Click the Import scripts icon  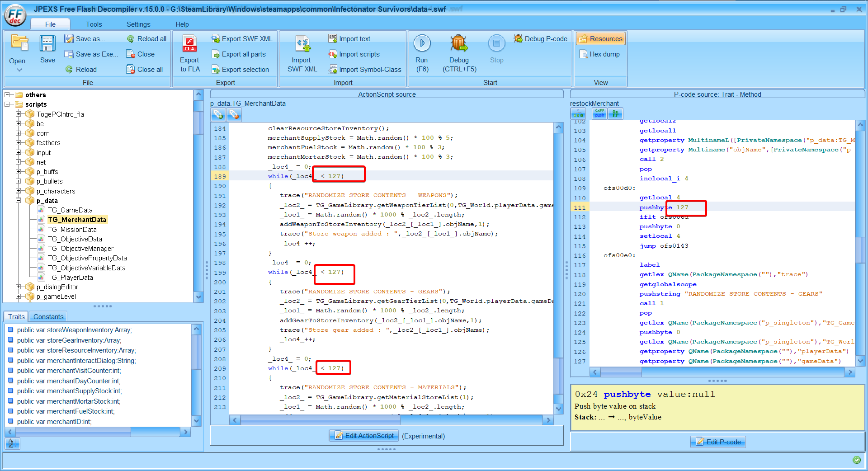point(333,54)
